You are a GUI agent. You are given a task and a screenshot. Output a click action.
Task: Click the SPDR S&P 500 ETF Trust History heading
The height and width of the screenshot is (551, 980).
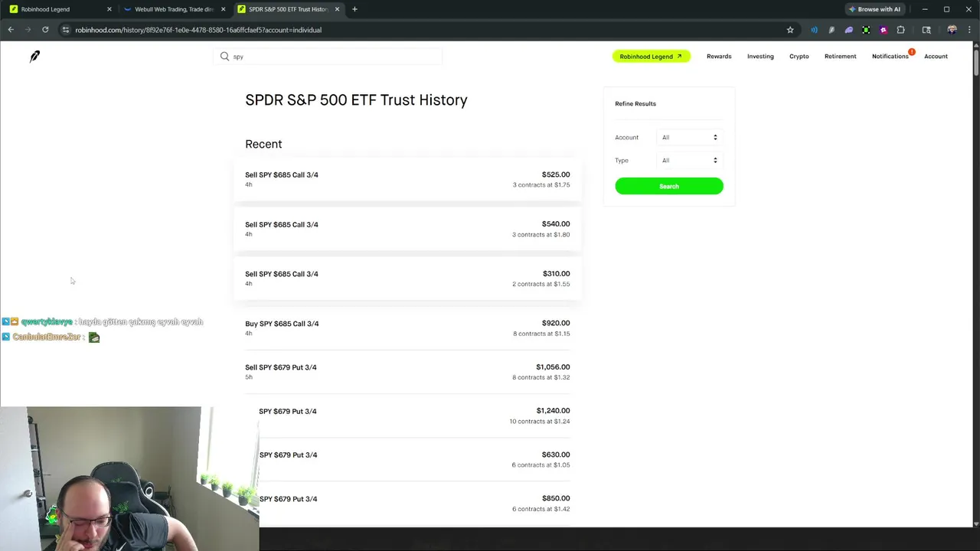click(x=356, y=100)
